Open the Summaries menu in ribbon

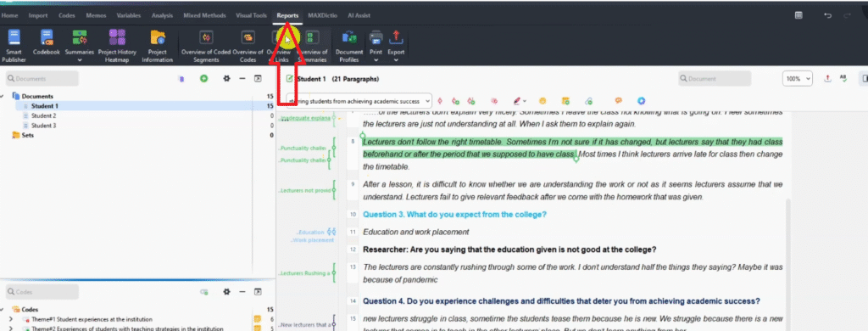[79, 46]
